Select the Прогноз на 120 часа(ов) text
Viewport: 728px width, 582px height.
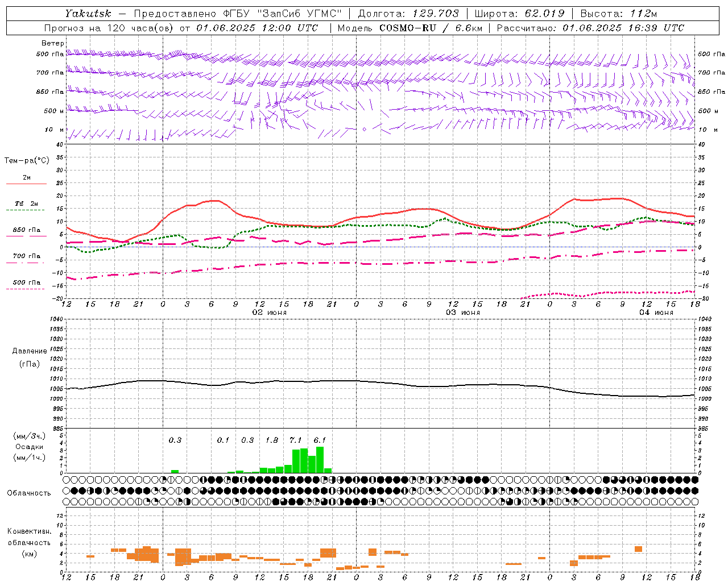pyautogui.click(x=109, y=28)
